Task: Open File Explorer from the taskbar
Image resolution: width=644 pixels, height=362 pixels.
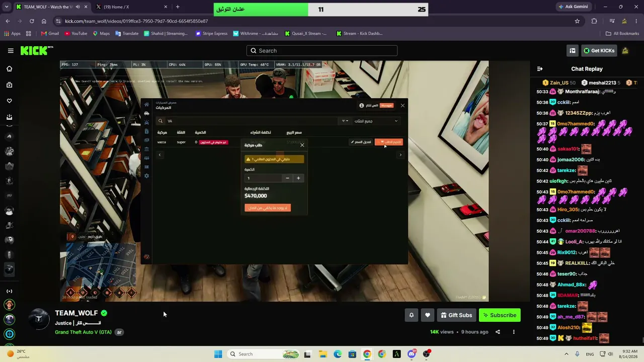Action: point(323,354)
